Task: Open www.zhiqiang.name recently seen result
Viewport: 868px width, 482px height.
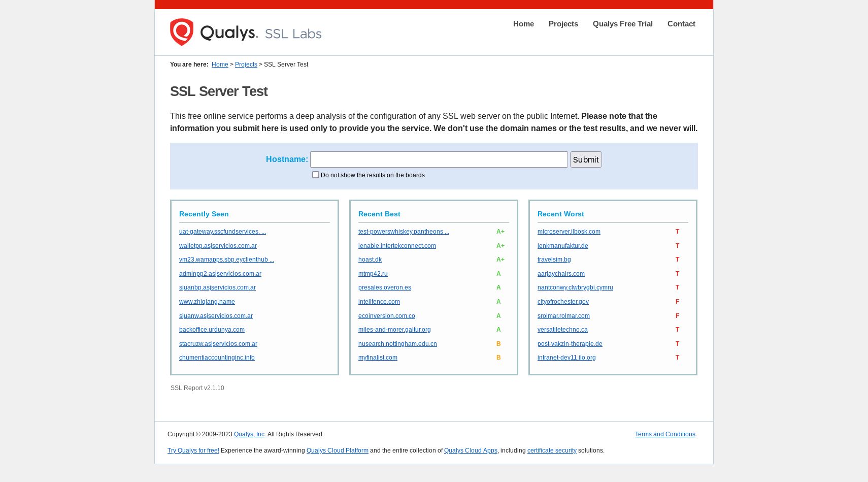Action: click(x=207, y=302)
